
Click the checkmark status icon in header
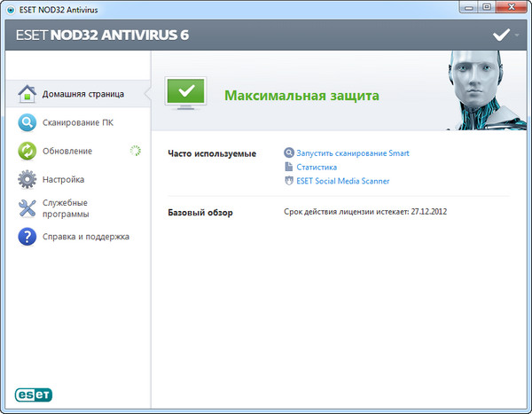pos(499,35)
